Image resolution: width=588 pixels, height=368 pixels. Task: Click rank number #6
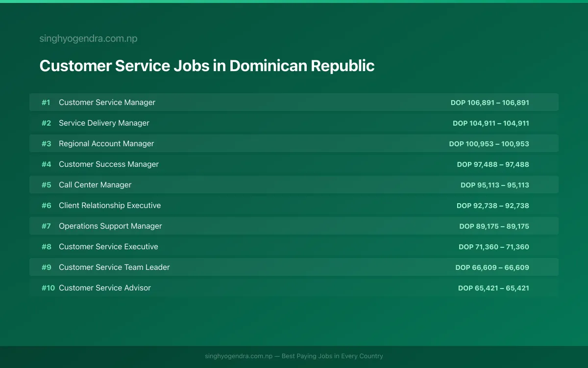pos(46,206)
